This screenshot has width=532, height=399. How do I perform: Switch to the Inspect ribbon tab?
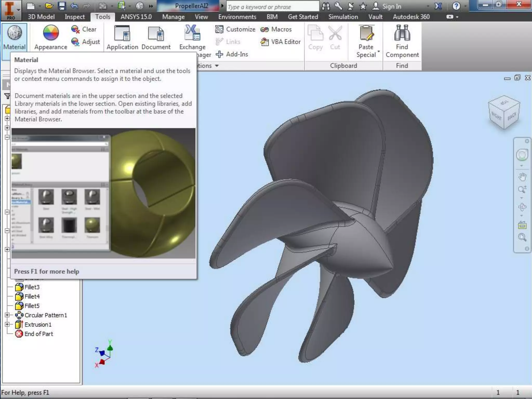(75, 17)
